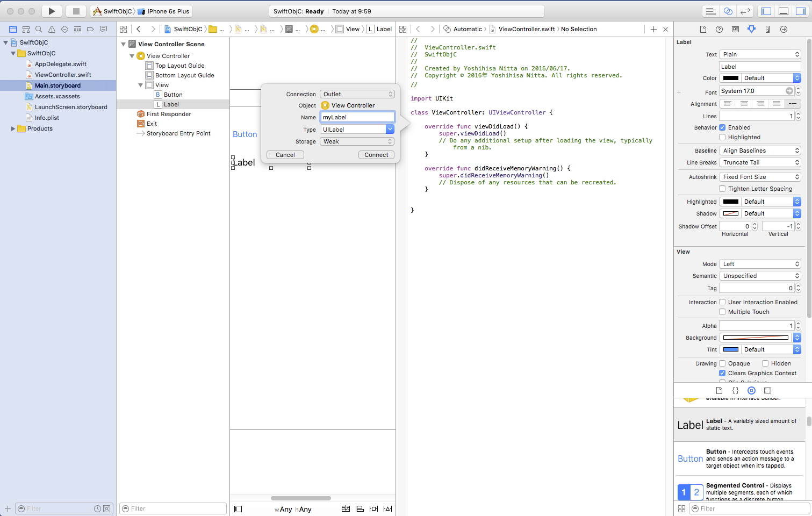Click the label Color swatch

click(731, 78)
